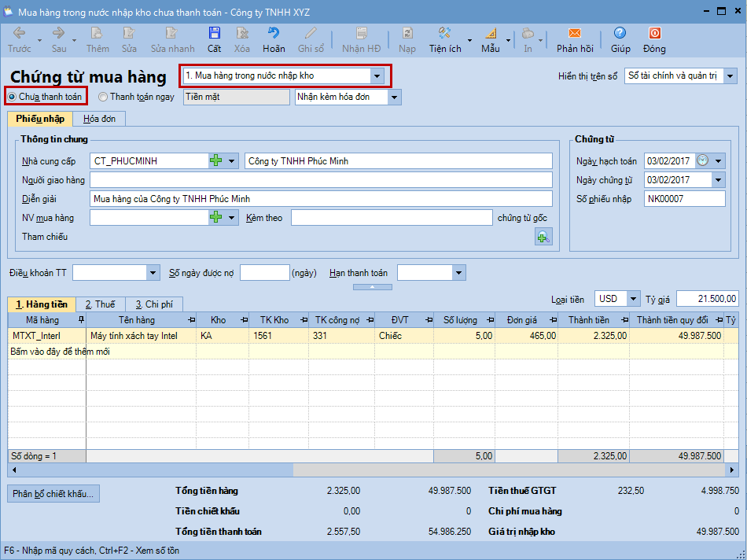Click the Số lượng cell 5,00 in item row

[465, 336]
